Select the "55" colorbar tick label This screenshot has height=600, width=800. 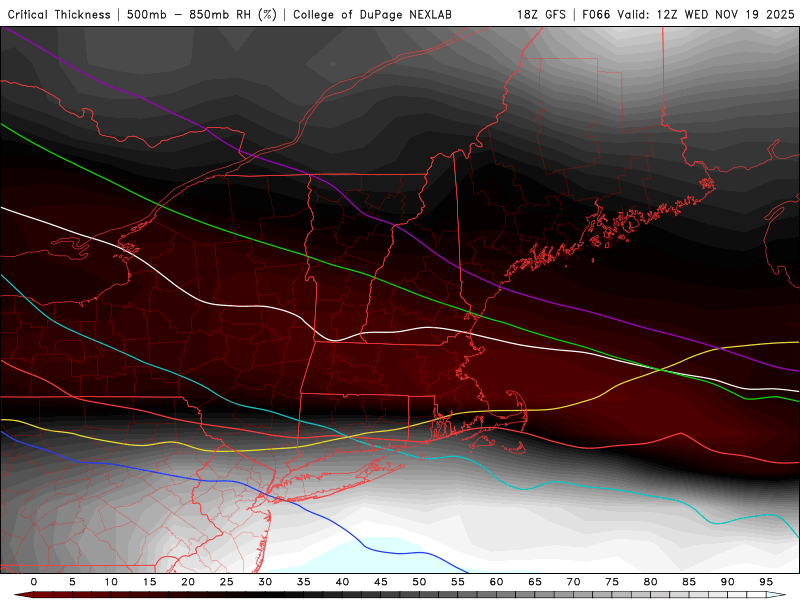tap(457, 582)
